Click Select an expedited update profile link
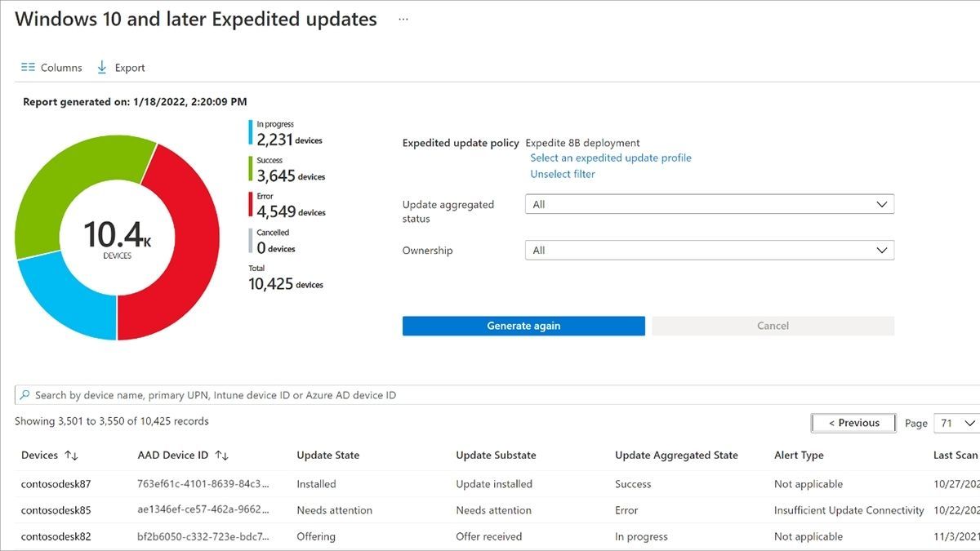This screenshot has height=551, width=980. pyautogui.click(x=611, y=158)
